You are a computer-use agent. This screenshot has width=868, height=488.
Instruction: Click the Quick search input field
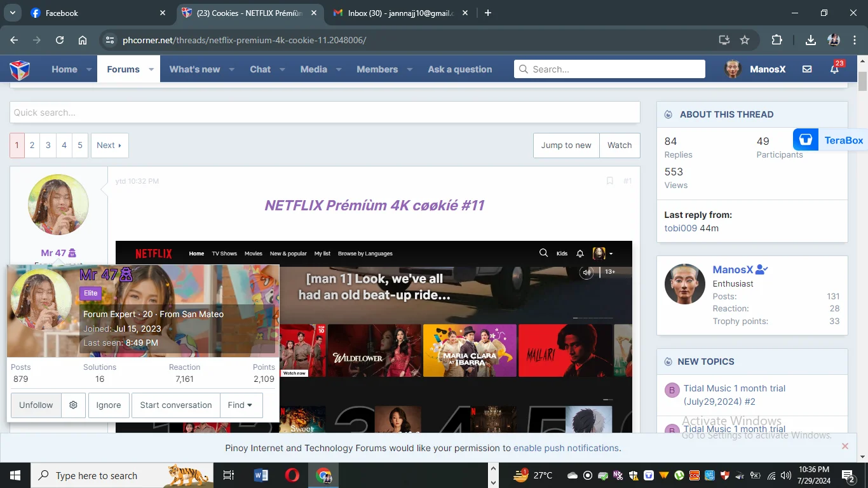pos(325,112)
